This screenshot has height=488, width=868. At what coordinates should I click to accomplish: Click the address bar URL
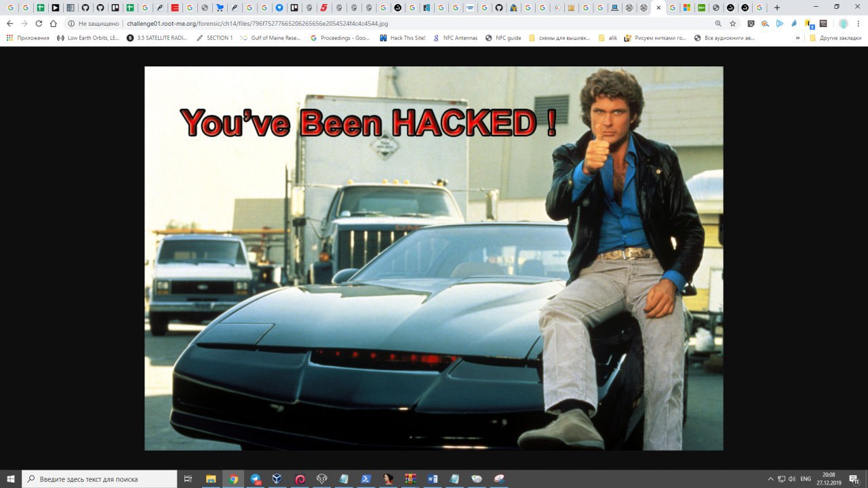[x=257, y=23]
